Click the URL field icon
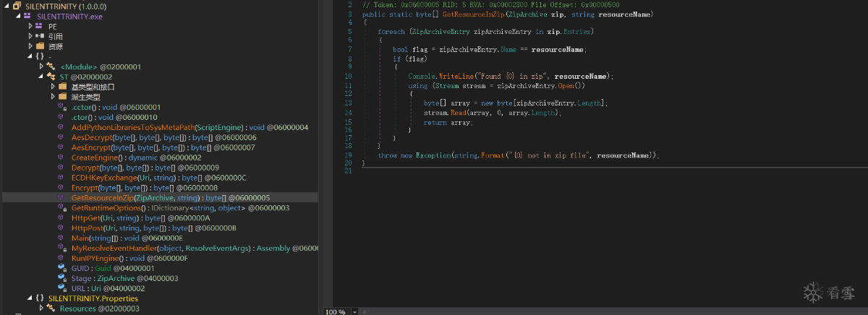The height and width of the screenshot is (315, 868). (63, 288)
